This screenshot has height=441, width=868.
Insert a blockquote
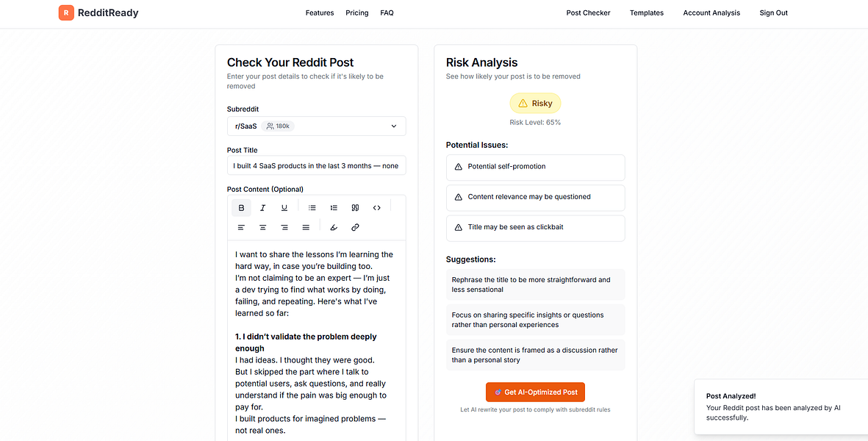pos(355,208)
